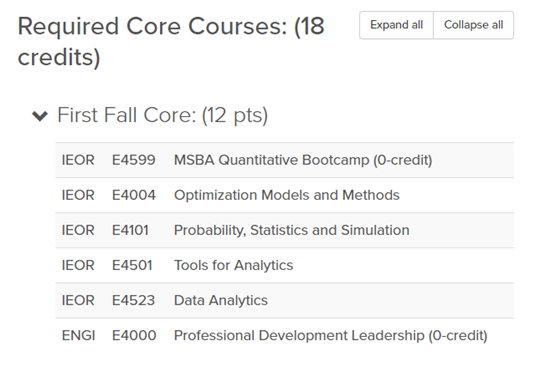Collapse the First Fall Core chevron
Viewport: 550px width, 366px height.
point(40,116)
